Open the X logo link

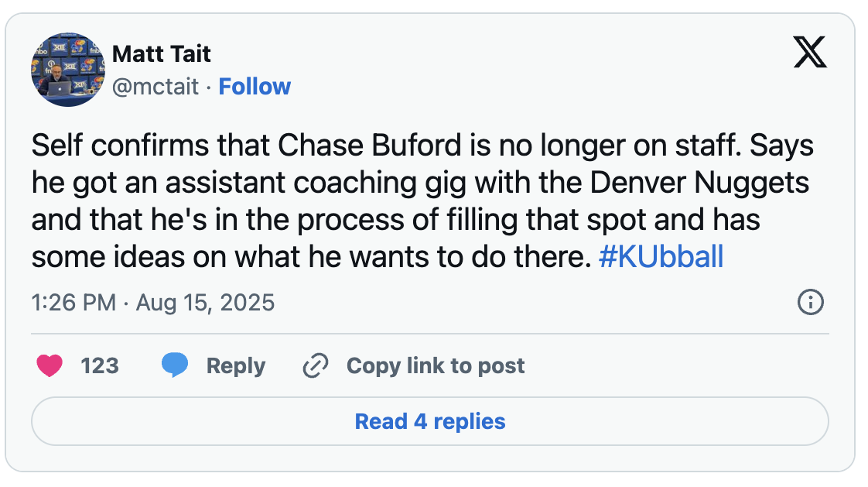(810, 54)
